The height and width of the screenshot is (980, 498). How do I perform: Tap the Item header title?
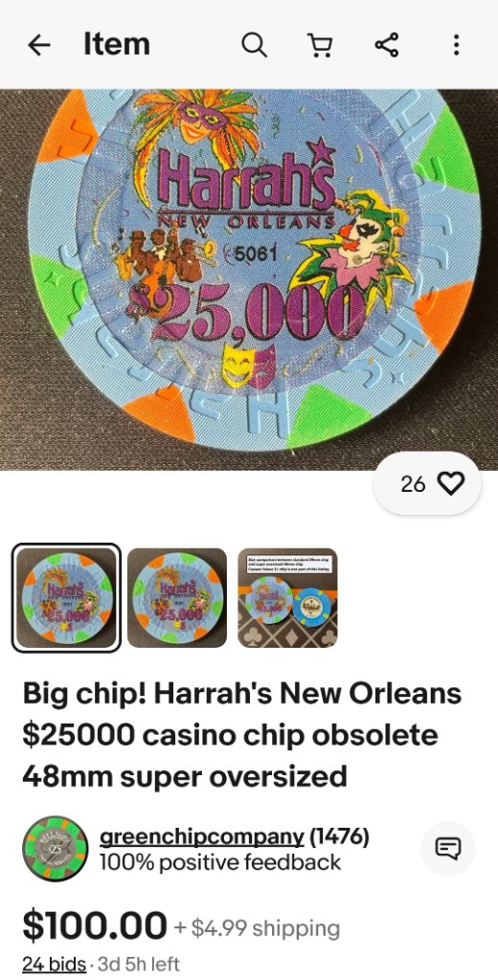pos(117,44)
